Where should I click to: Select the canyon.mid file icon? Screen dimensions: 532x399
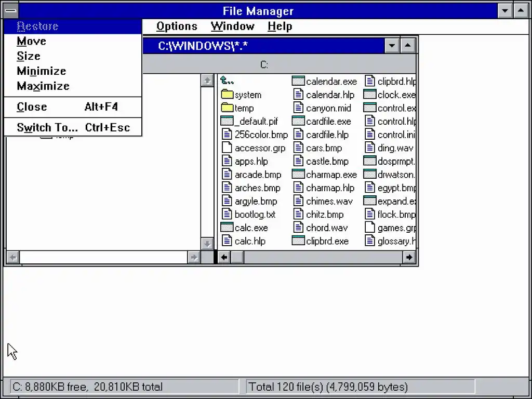click(x=298, y=108)
